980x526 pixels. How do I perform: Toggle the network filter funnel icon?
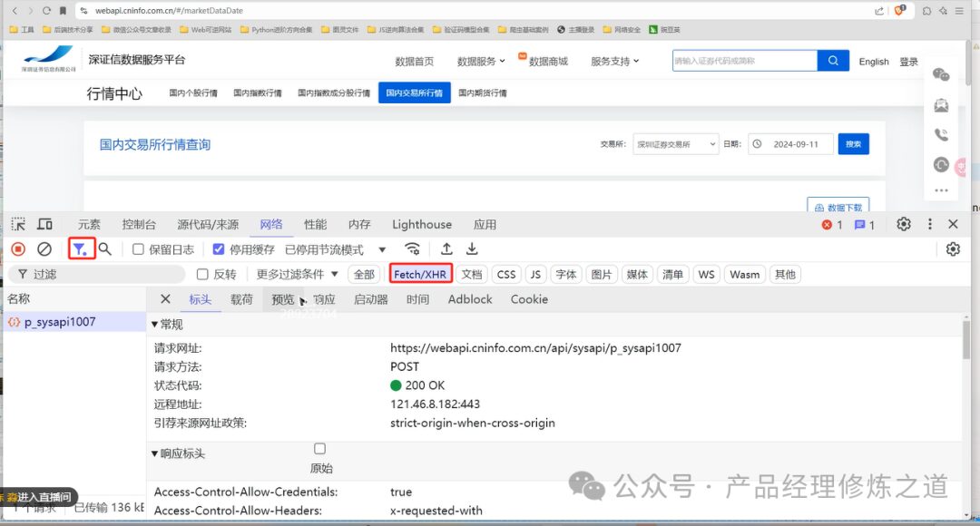point(80,249)
